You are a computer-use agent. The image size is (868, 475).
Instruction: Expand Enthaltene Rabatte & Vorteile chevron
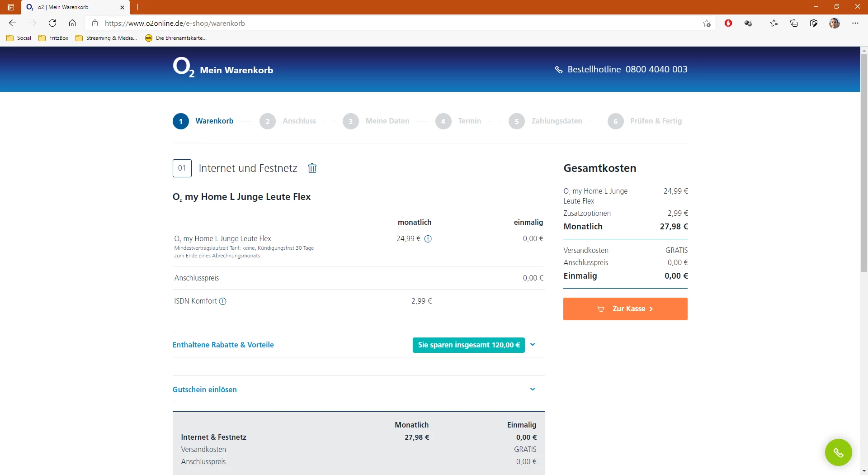click(x=533, y=345)
